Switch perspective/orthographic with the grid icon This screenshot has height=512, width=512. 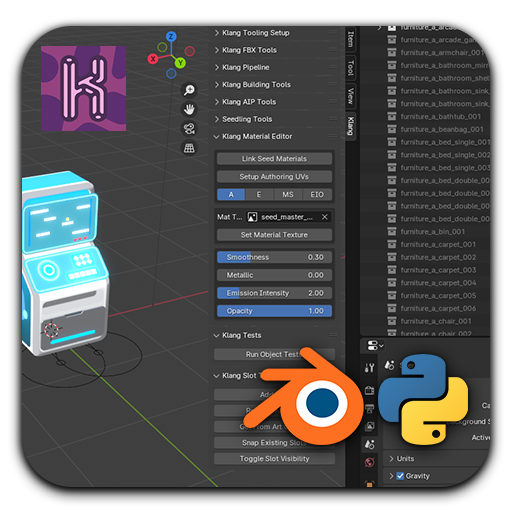tap(189, 148)
